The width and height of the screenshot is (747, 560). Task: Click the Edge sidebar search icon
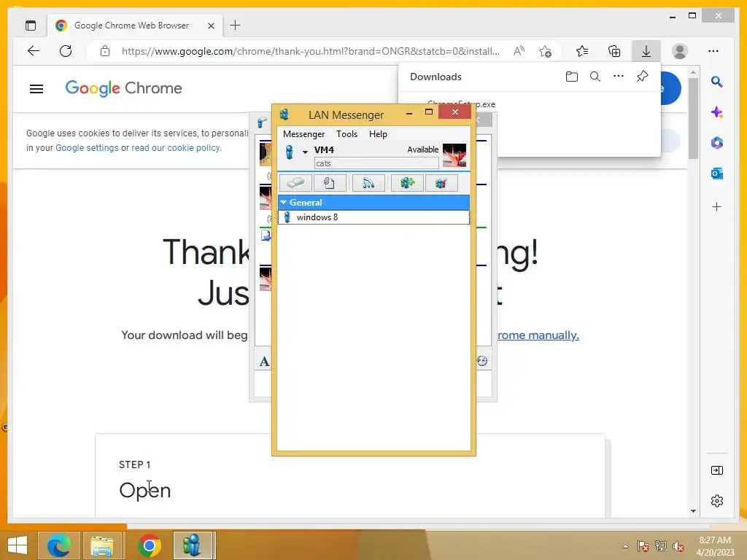(x=716, y=82)
